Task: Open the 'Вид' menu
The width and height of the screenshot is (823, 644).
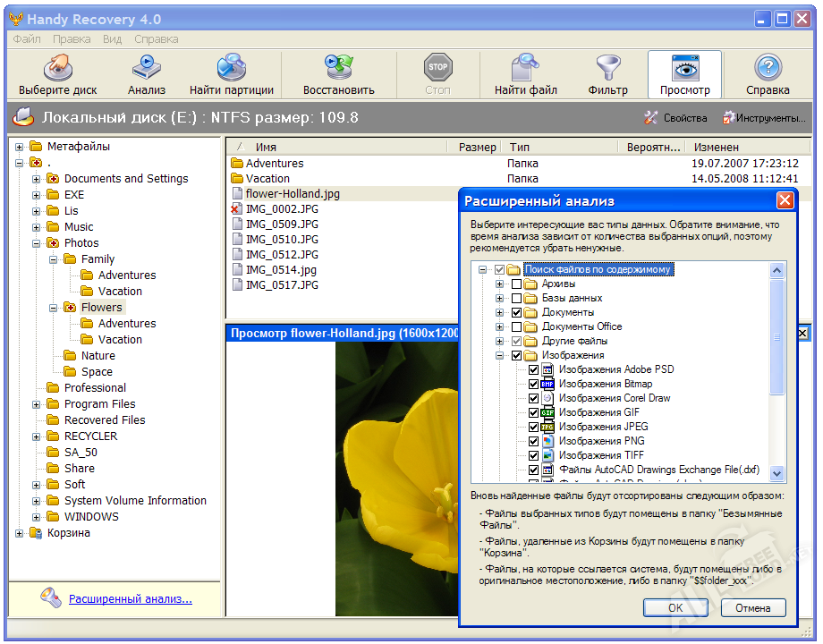Action: click(x=112, y=39)
